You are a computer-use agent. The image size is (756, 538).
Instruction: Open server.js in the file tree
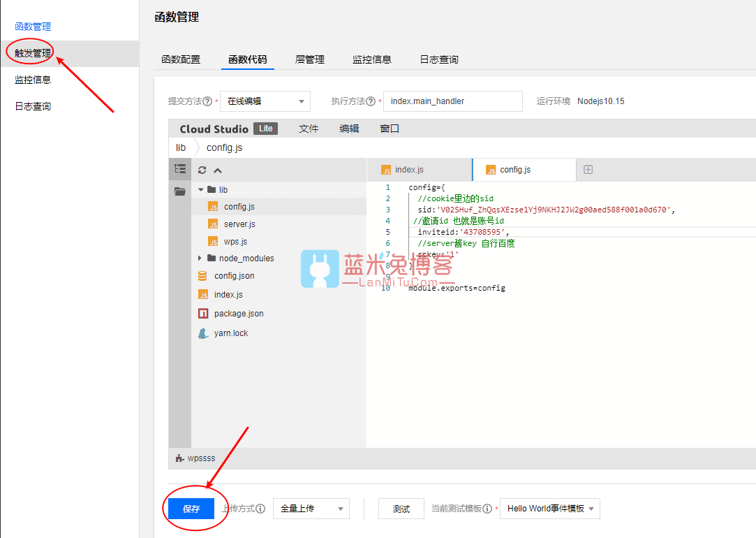[239, 224]
